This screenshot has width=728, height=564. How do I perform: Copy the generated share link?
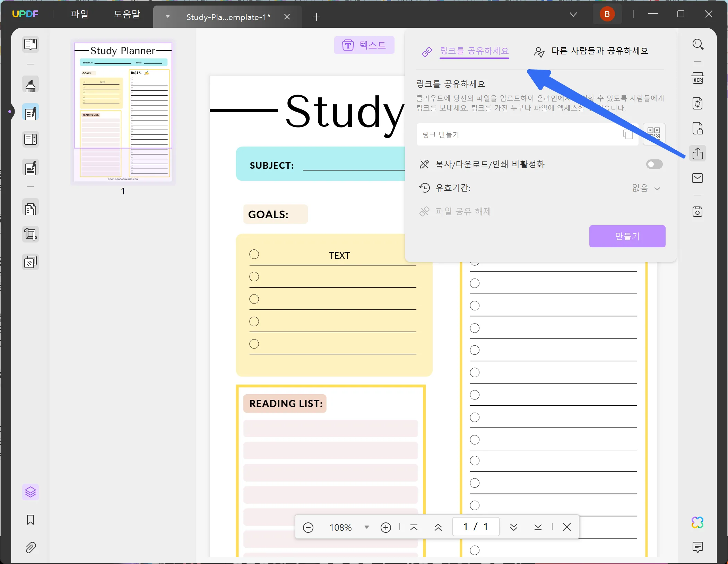coord(628,134)
